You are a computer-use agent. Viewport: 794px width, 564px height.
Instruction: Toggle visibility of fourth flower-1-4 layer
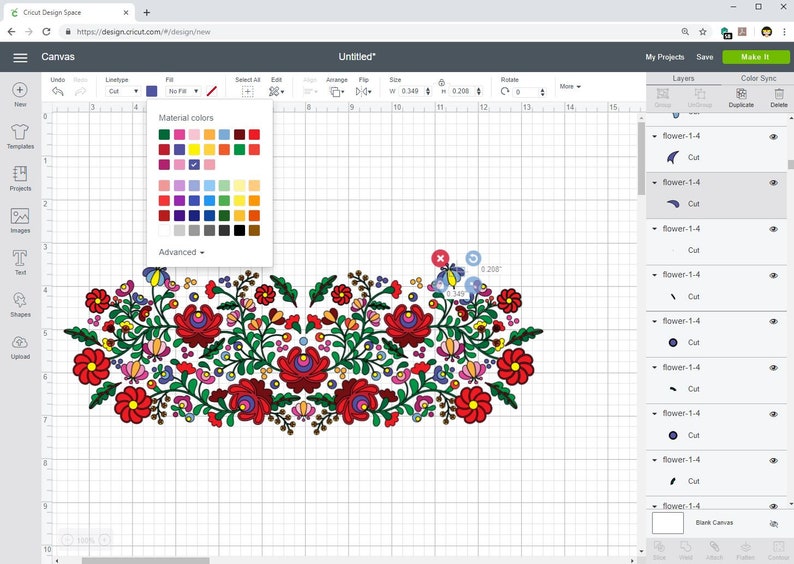[x=773, y=275]
